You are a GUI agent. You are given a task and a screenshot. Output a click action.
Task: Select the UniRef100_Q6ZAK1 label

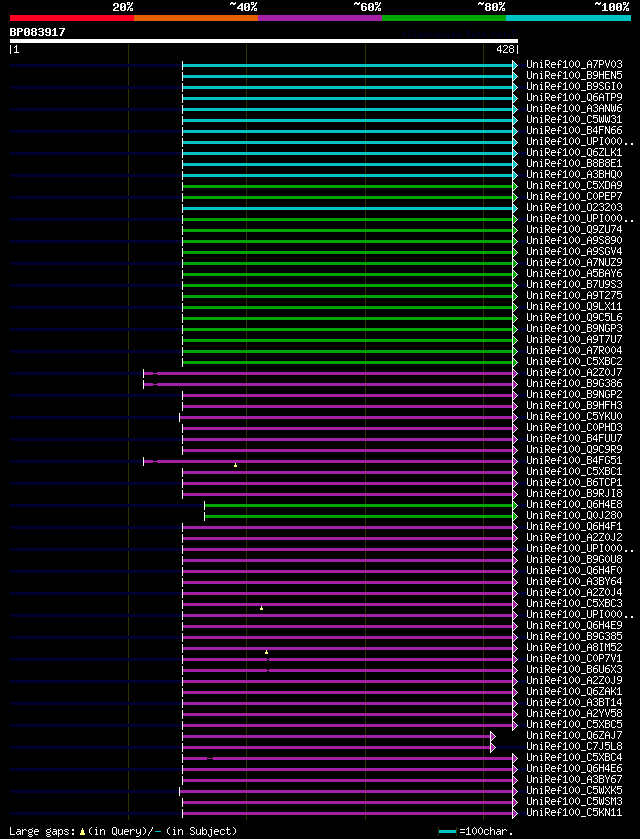[574, 692]
